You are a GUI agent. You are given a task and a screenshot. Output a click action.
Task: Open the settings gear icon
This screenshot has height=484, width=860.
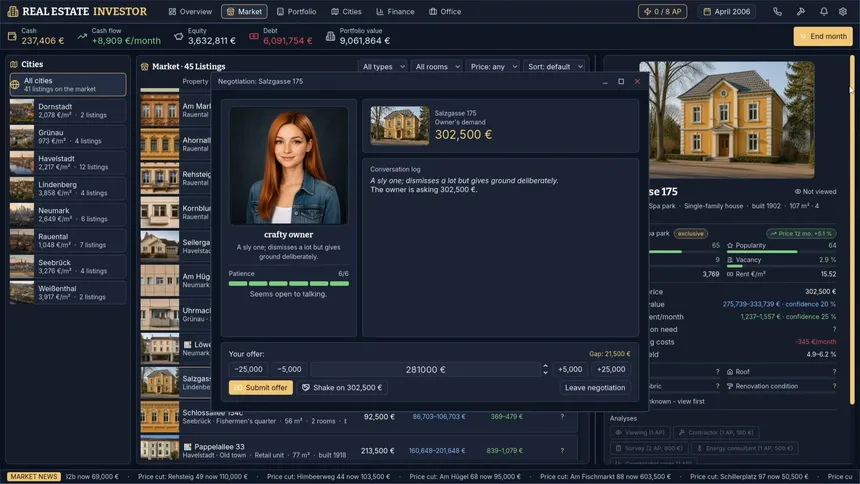[843, 12]
